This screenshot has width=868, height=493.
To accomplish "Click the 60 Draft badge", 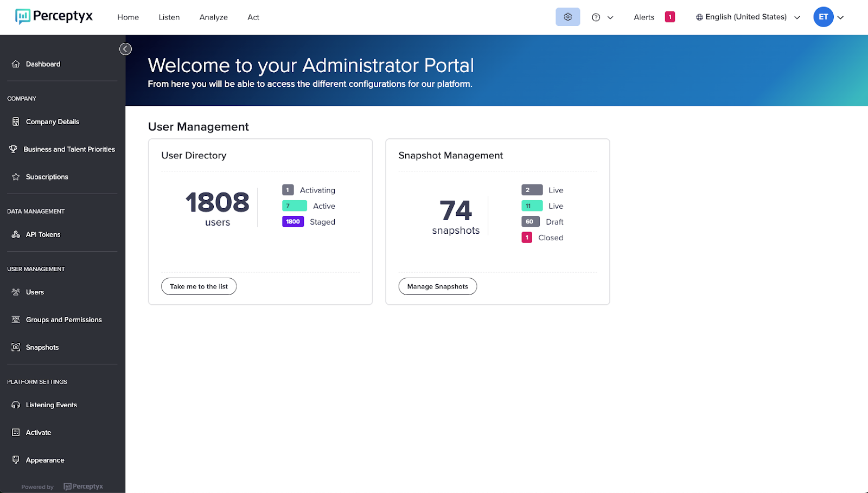I will click(531, 222).
